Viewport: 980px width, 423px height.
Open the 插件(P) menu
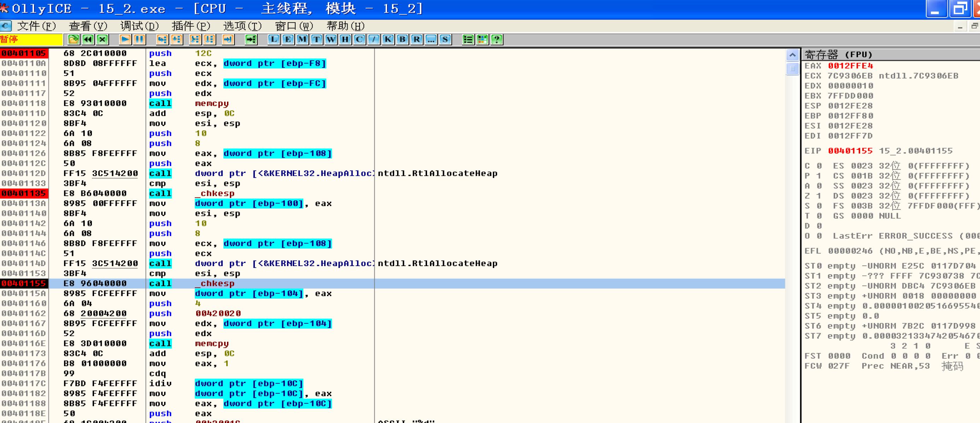click(191, 26)
